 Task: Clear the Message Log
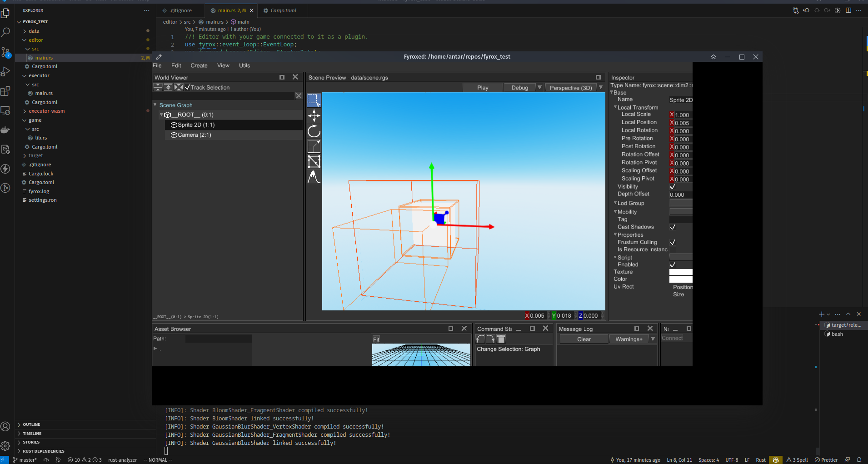pos(584,339)
